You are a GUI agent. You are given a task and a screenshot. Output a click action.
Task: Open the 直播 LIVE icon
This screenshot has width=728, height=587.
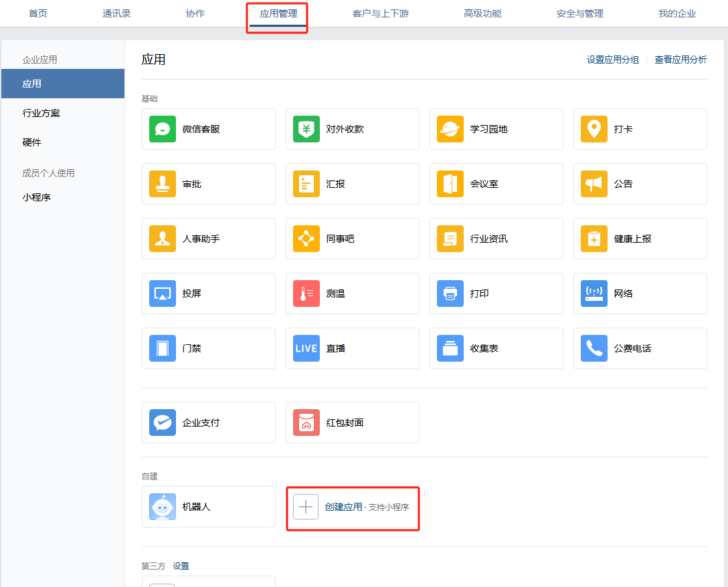coord(306,348)
